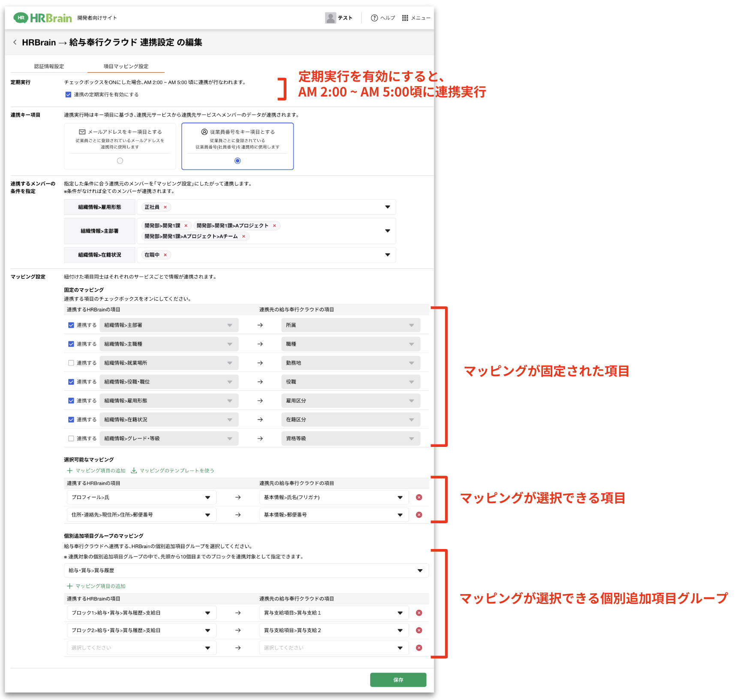Switch to the 認証情報設定 tab
Screen dimensions: 747x700
click(x=49, y=66)
